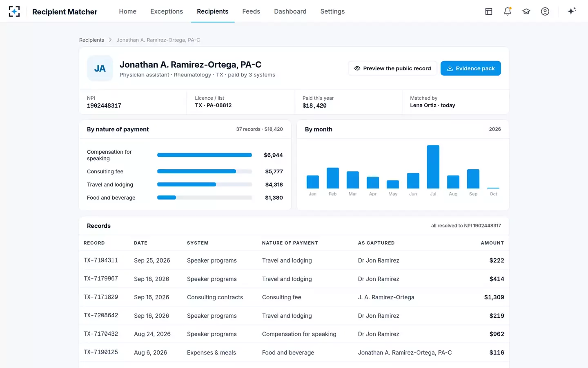Click the Recipient Matcher logo icon
588x368 pixels.
pos(14,11)
